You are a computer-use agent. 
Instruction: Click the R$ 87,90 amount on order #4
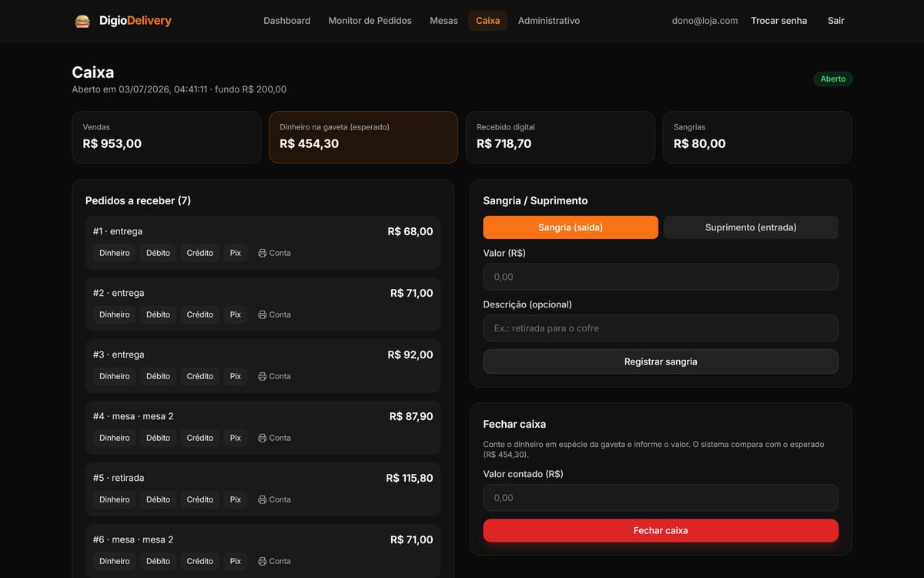[x=411, y=416]
